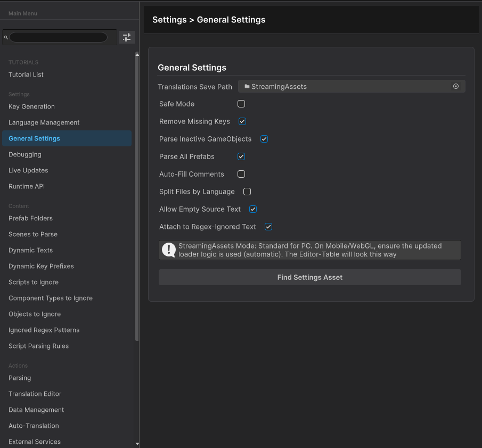The width and height of the screenshot is (482, 448).
Task: Click the object picker circle icon
Action: [x=456, y=86]
